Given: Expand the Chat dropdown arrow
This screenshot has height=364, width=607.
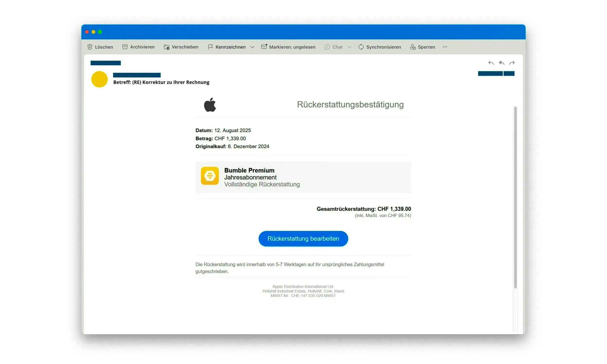Looking at the screenshot, I should [349, 47].
